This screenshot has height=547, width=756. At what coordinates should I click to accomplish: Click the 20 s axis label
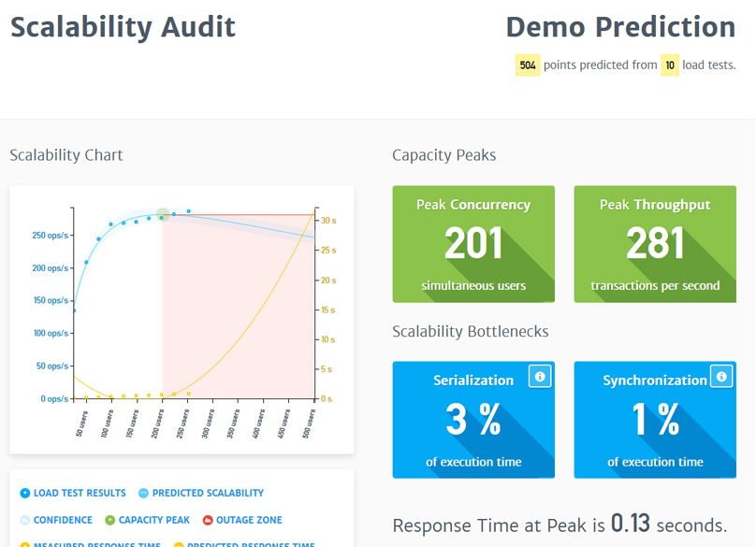click(328, 280)
